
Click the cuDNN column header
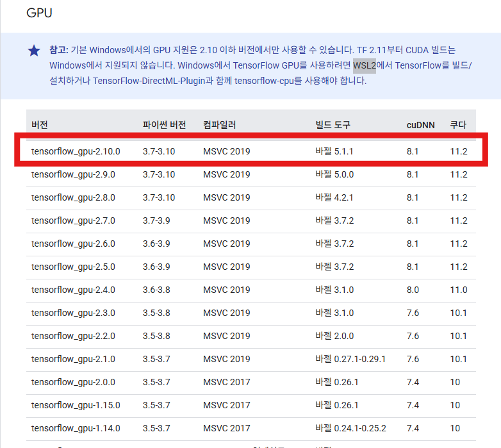(420, 125)
